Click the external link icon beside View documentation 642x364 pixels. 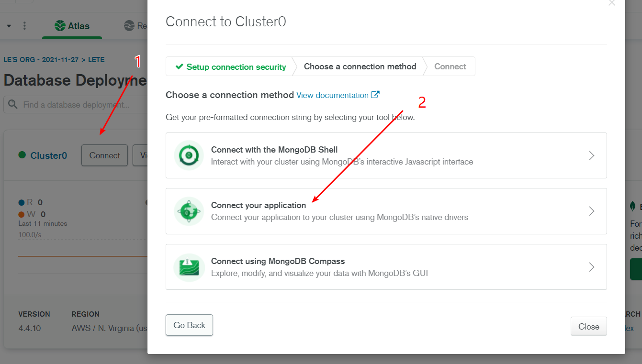click(x=375, y=95)
